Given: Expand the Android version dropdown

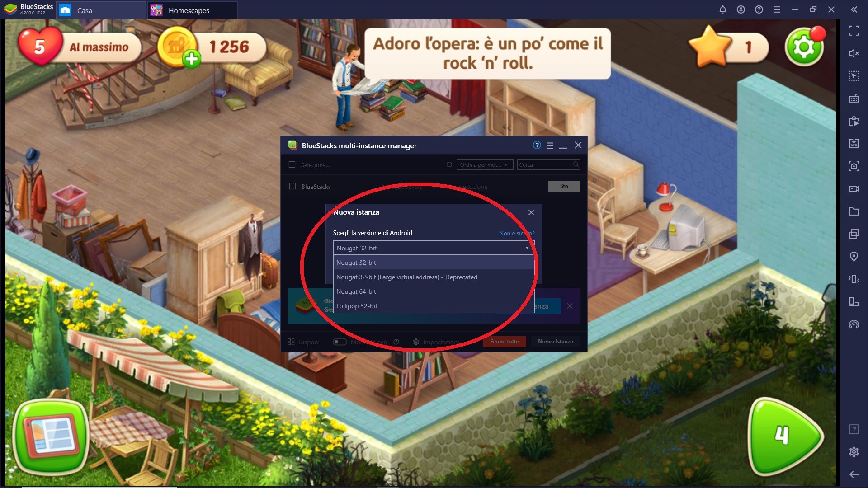Looking at the screenshot, I should click(x=432, y=248).
